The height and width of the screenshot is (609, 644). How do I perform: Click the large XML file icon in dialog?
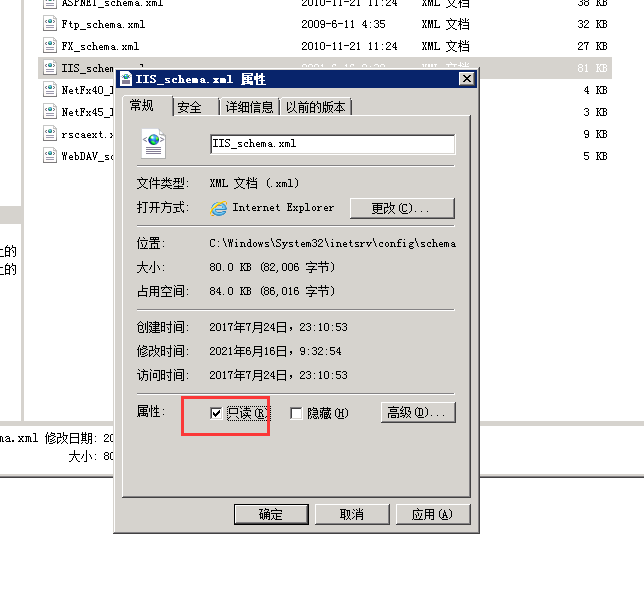(x=153, y=143)
